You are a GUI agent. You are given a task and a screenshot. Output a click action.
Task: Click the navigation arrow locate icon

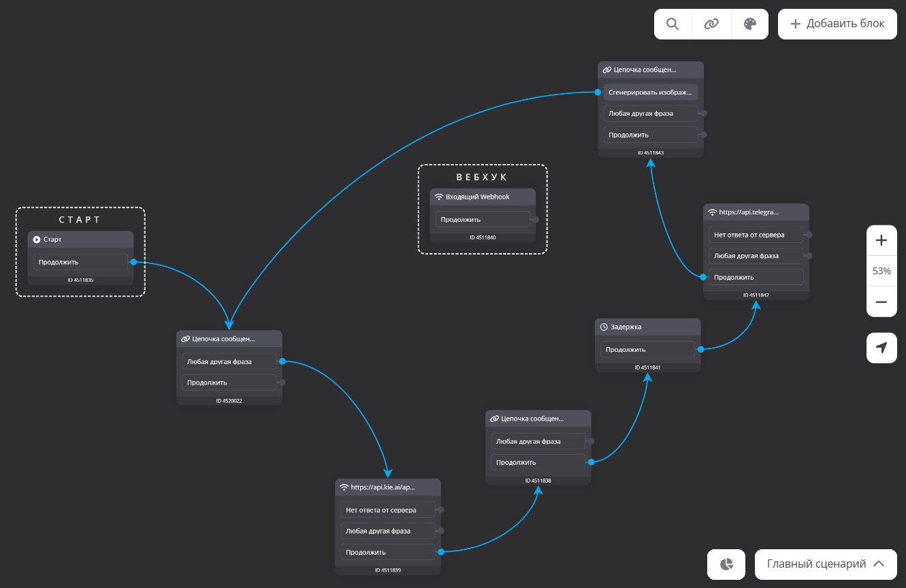tap(881, 348)
